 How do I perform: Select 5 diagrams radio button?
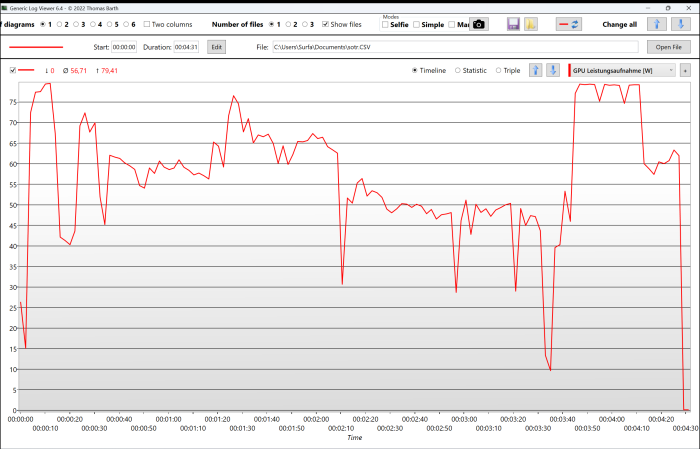(x=109, y=25)
